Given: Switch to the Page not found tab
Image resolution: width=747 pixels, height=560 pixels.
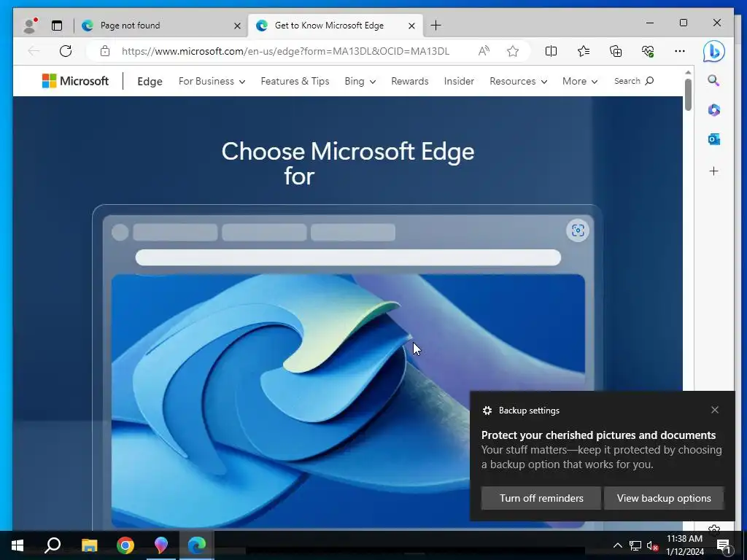Looking at the screenshot, I should tap(160, 26).
